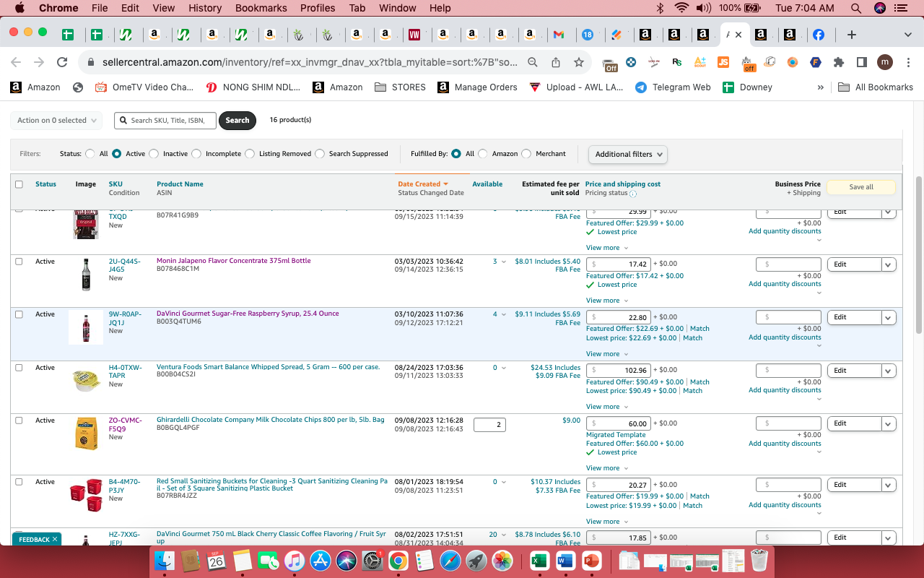This screenshot has width=924, height=578.
Task: Open Photos app from the Dock
Action: tap(501, 561)
